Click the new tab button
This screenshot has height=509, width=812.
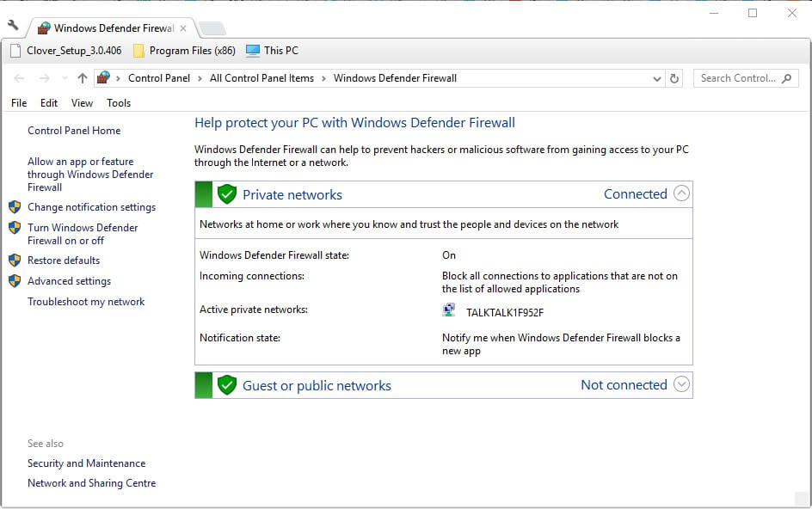coord(212,28)
